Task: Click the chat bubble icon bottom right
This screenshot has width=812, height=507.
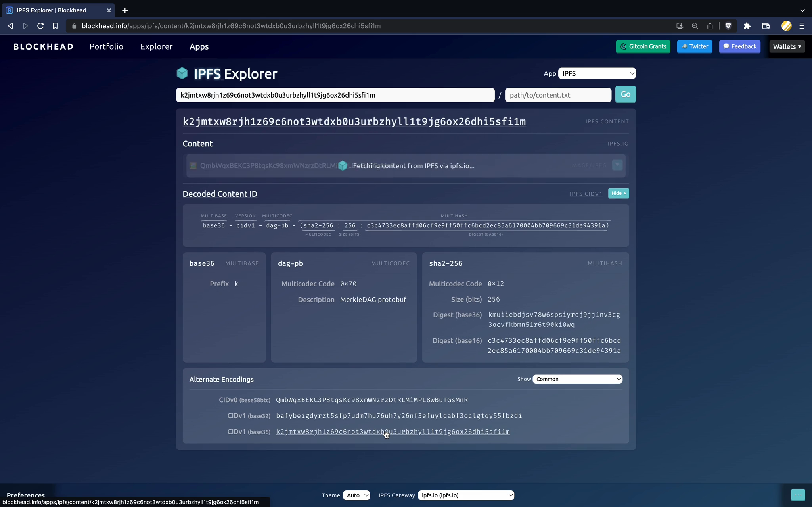Action: pos(798,495)
